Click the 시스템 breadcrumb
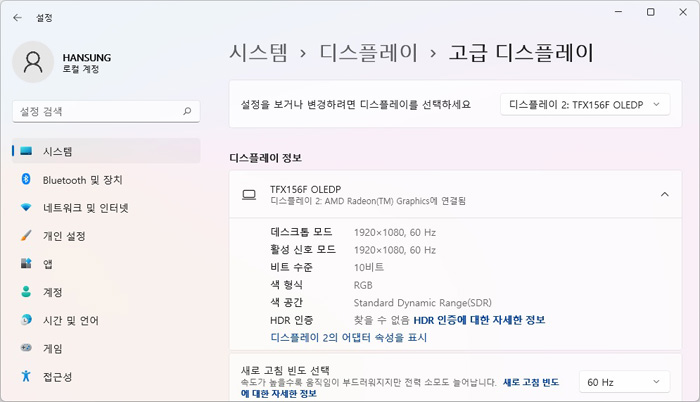700x402 pixels. point(258,53)
